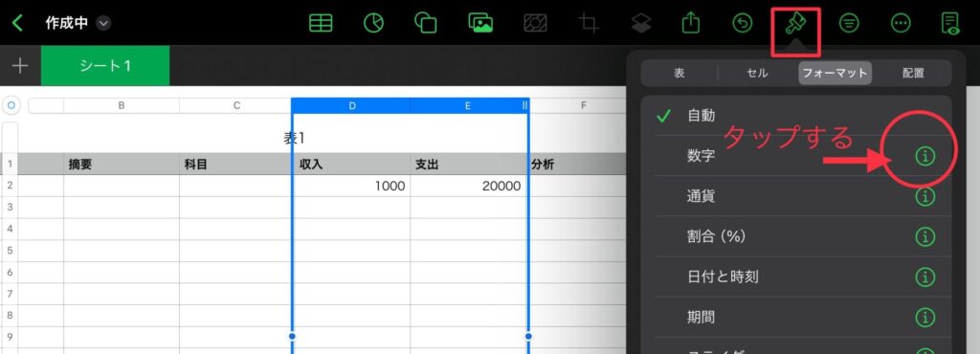Viewport: 980px width, 354px height.
Task: Open the chart insert icon
Action: [x=374, y=23]
